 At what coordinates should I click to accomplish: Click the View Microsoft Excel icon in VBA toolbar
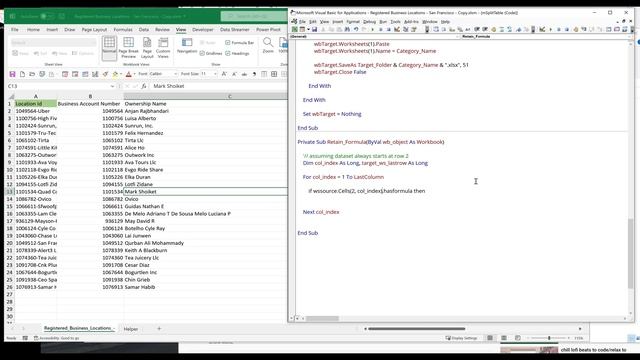click(294, 29)
